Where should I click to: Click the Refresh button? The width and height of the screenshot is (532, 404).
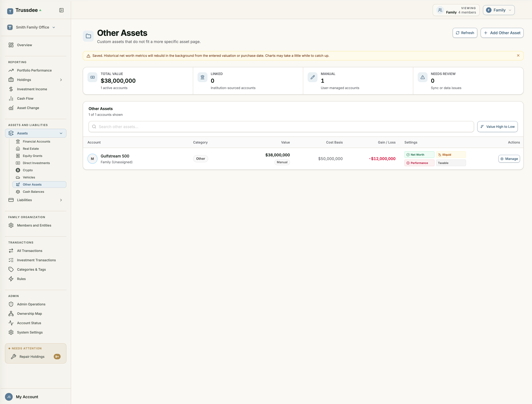tap(465, 33)
